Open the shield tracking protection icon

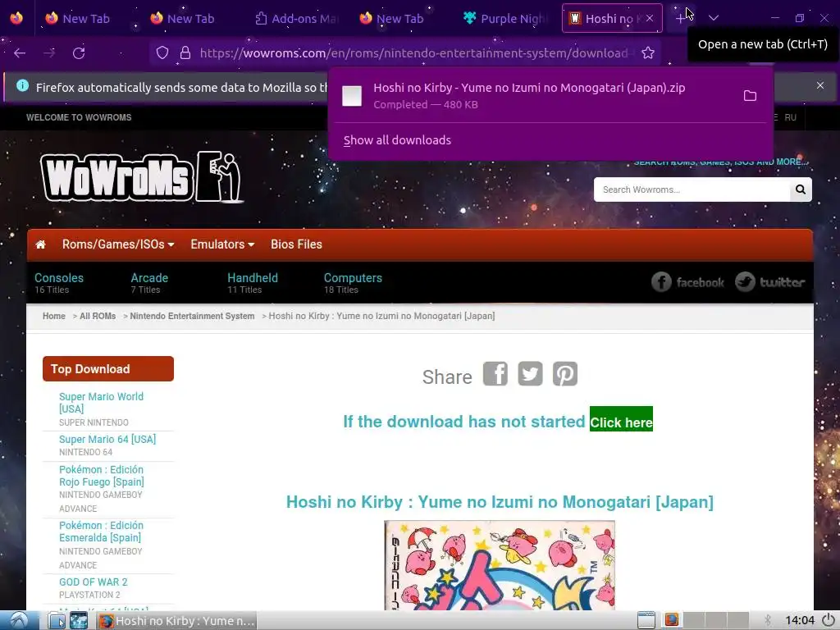162,52
